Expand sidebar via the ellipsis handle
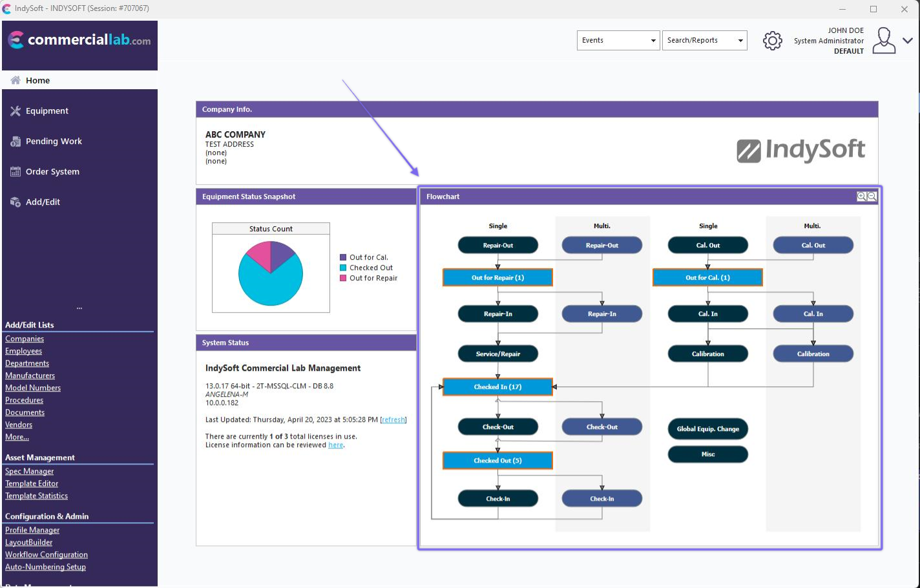920x588 pixels. (x=79, y=308)
